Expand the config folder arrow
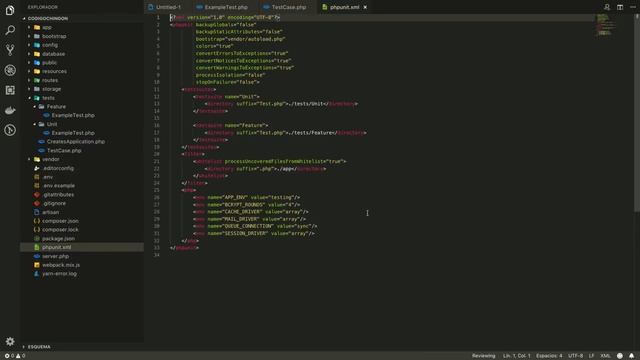The height and width of the screenshot is (360, 640). pyautogui.click(x=29, y=45)
